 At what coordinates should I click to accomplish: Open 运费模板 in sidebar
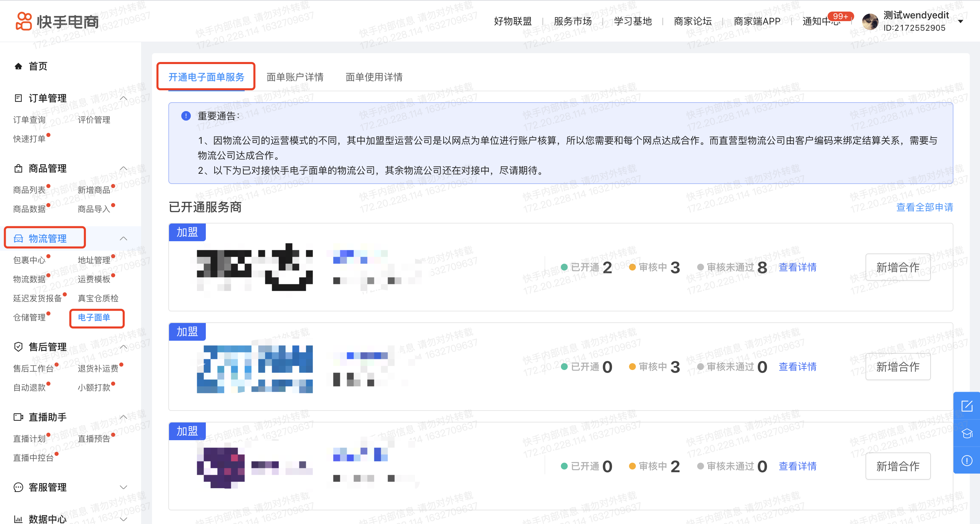pos(94,279)
